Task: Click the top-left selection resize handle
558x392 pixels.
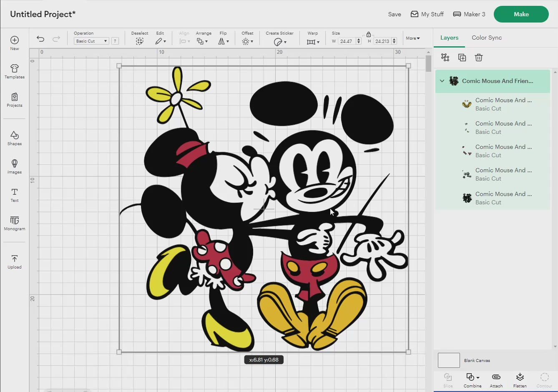Action: pos(119,66)
